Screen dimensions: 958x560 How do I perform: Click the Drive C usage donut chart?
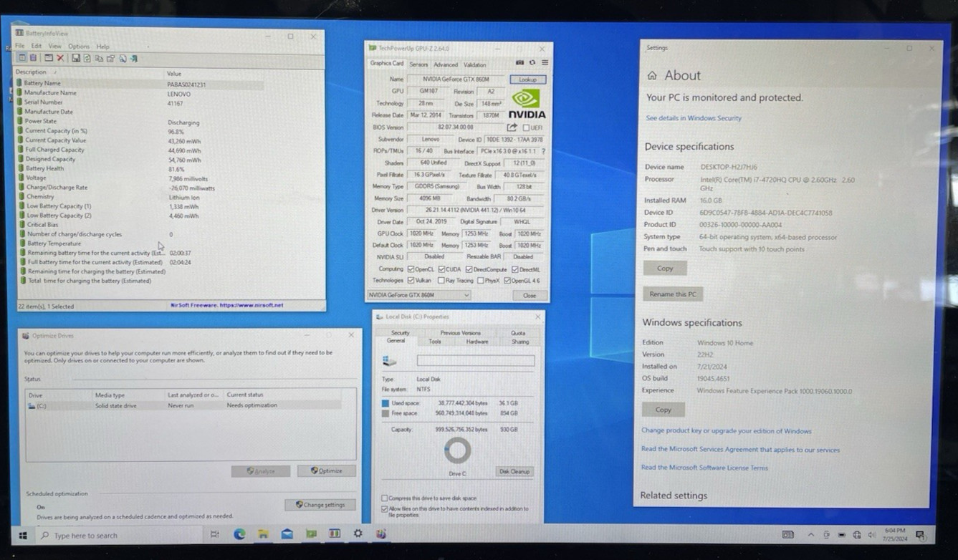click(x=457, y=451)
